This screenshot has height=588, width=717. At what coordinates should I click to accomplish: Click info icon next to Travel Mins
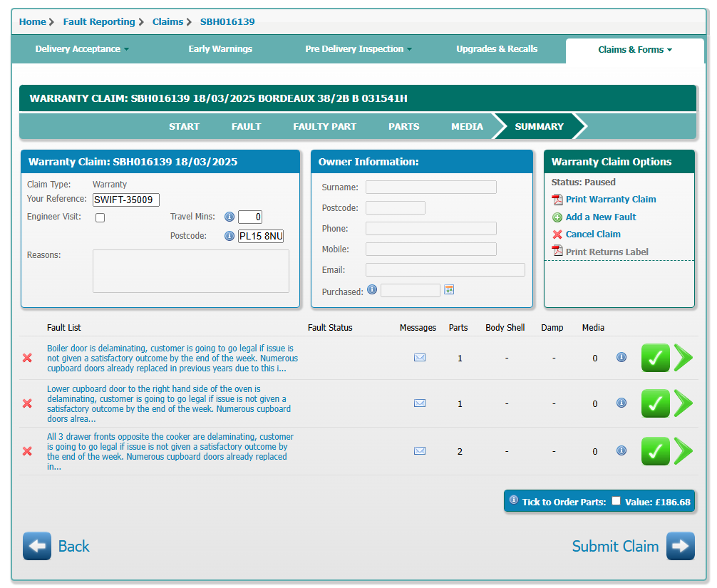(x=229, y=217)
